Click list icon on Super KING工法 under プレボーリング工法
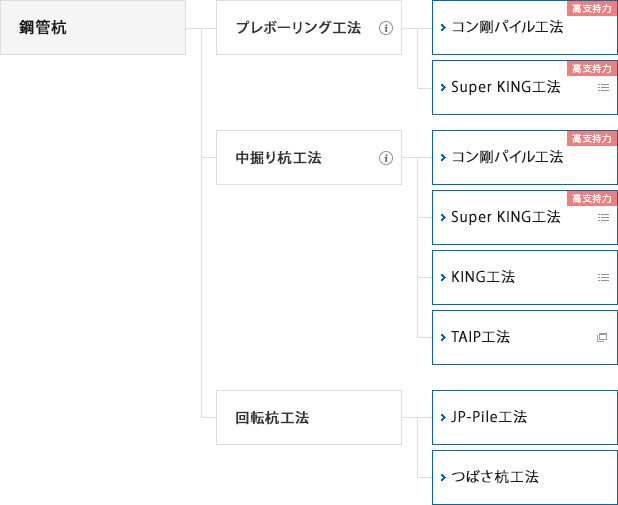Screen dimensions: 618x505 tap(603, 88)
